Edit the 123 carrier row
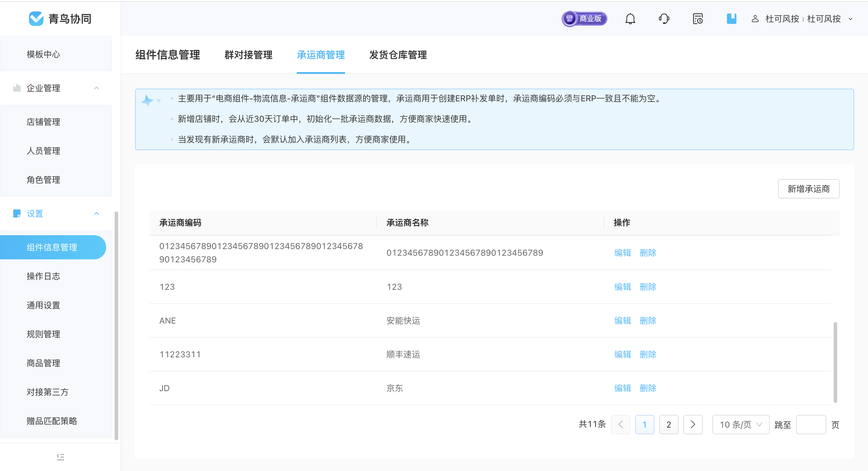This screenshot has width=868, height=471. click(x=622, y=287)
